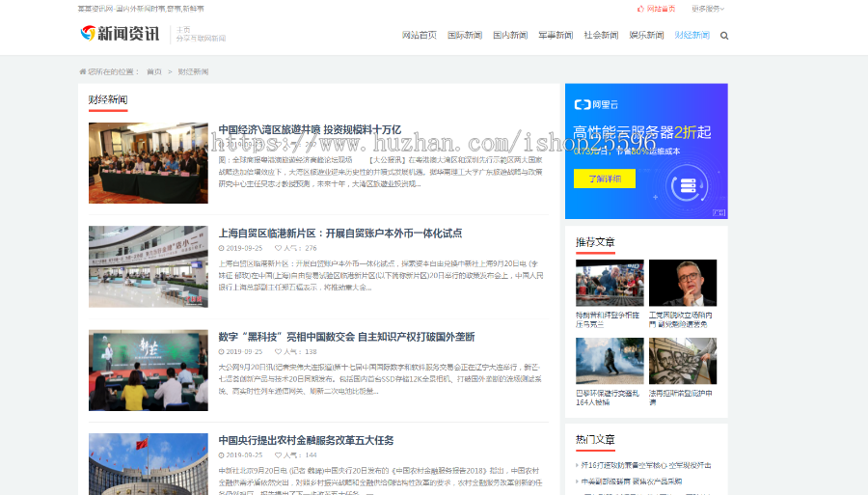
Task: Open the 娱乐新闻 nav menu item
Action: [646, 36]
